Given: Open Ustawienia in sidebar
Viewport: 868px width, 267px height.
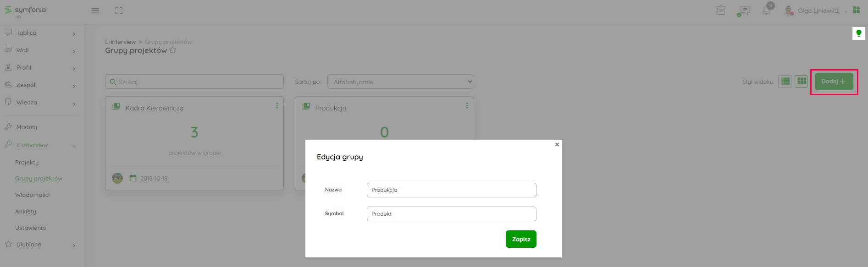Looking at the screenshot, I should pos(30,228).
